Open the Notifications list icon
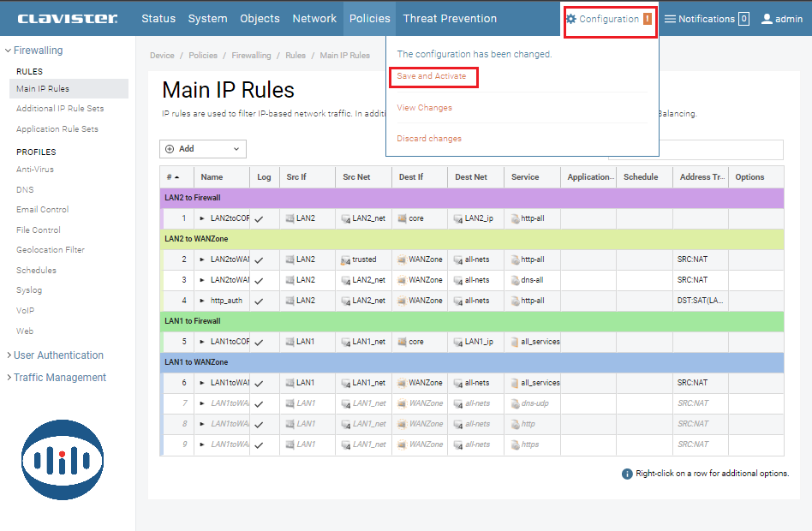 click(671, 19)
